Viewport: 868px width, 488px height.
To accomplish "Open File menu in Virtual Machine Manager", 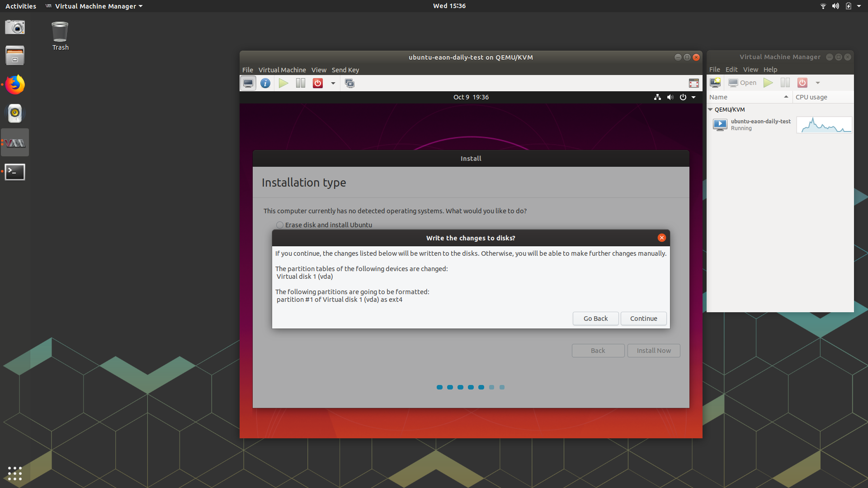I will pyautogui.click(x=714, y=70).
